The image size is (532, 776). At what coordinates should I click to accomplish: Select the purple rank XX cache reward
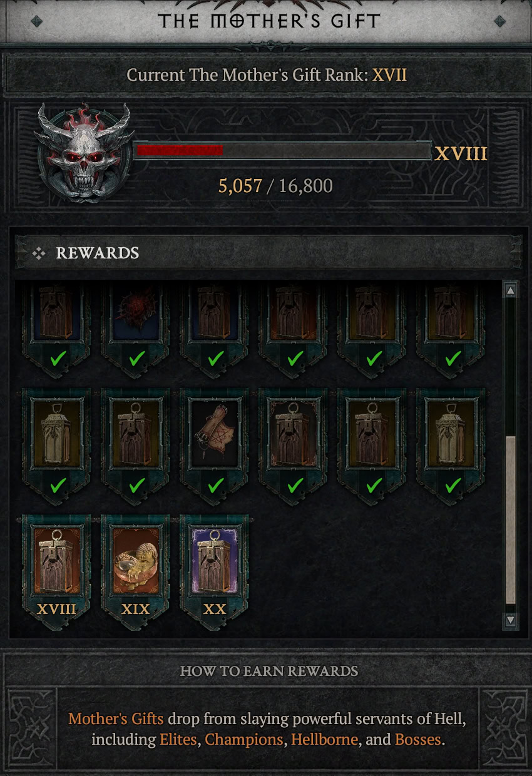coord(215,561)
